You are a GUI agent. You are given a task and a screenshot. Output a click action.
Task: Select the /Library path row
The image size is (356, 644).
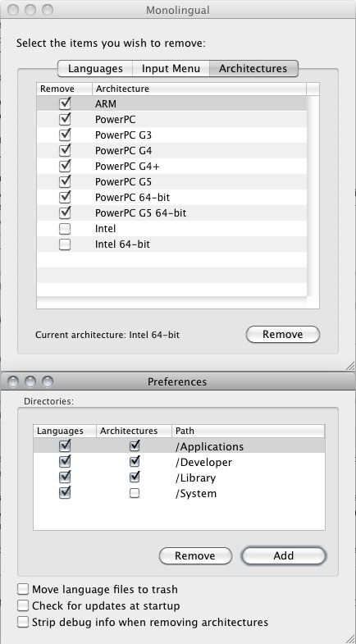click(179, 477)
